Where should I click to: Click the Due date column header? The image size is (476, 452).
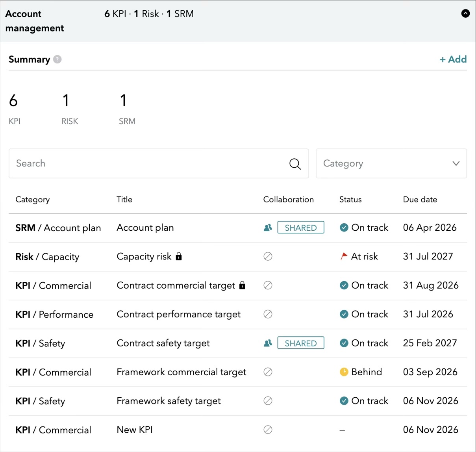tap(420, 199)
